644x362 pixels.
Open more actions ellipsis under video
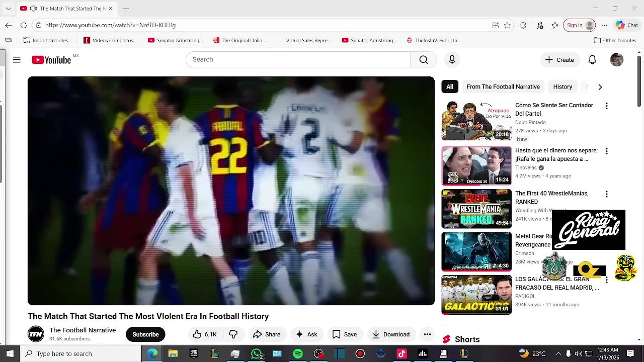(x=427, y=334)
